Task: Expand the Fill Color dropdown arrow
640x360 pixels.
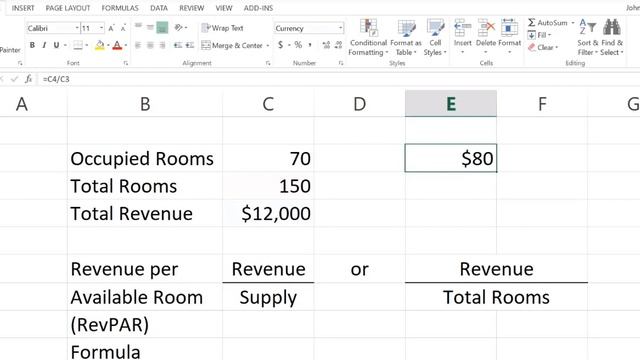Action: (108, 46)
